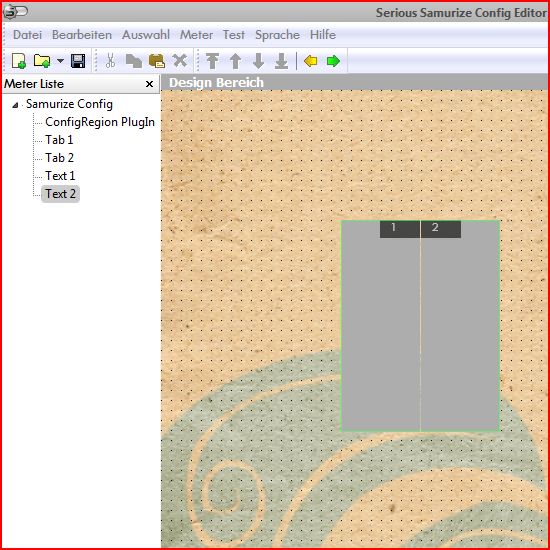This screenshot has height=550, width=550.
Task: Click the Delete X toolbar icon
Action: [x=180, y=61]
